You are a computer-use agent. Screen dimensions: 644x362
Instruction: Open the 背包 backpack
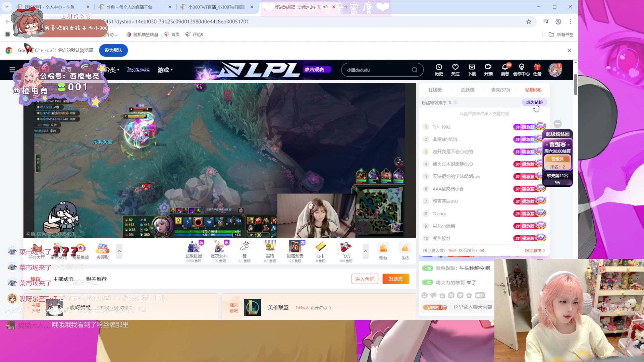[383, 251]
